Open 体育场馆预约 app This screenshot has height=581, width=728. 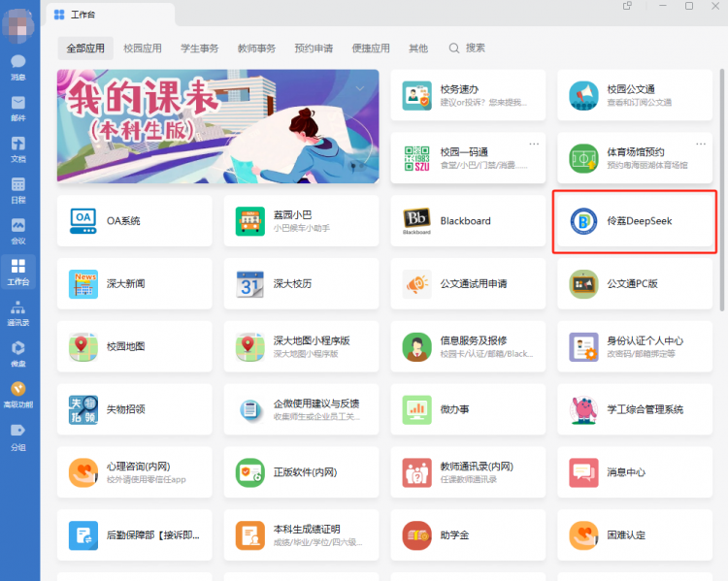[635, 158]
